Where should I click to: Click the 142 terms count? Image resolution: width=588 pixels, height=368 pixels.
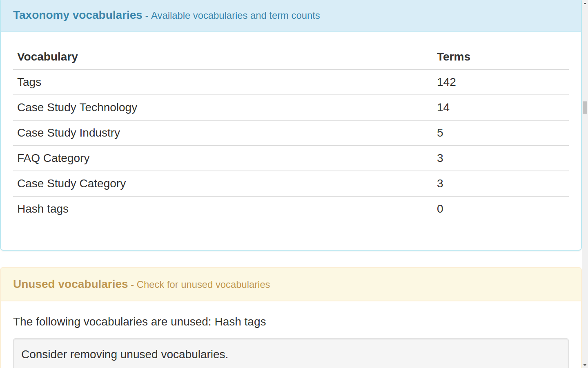coord(446,82)
